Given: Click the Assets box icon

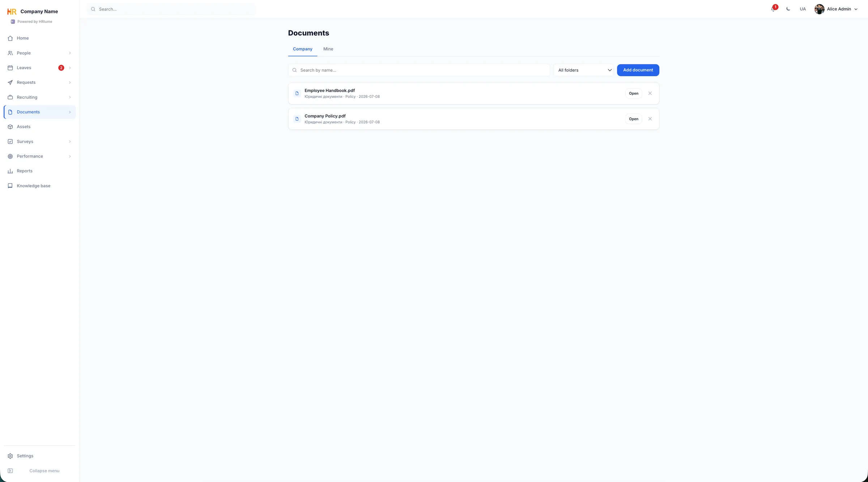Looking at the screenshot, I should (10, 127).
